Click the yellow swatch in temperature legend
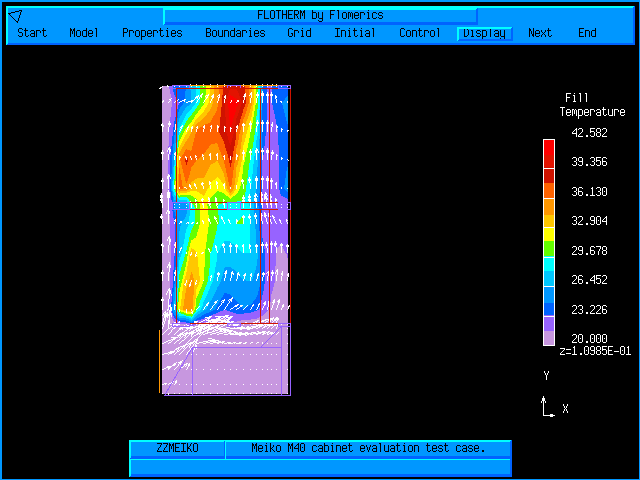 click(549, 234)
